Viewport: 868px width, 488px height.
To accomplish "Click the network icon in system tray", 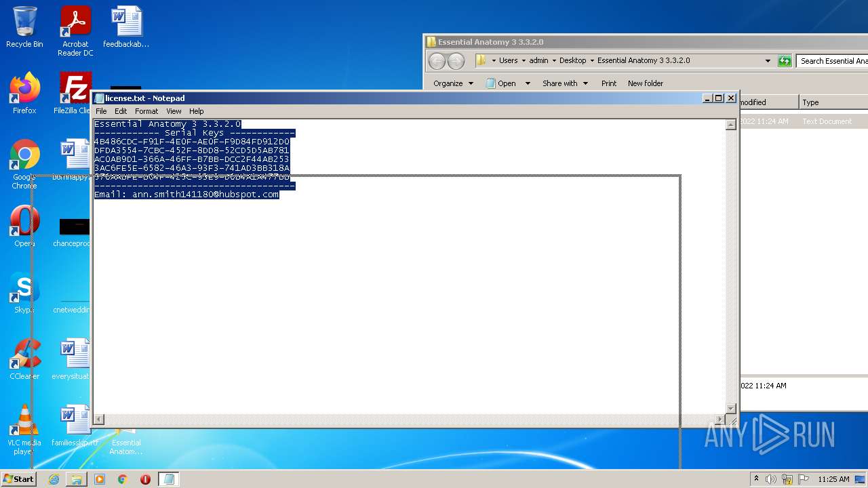I will coord(787,479).
